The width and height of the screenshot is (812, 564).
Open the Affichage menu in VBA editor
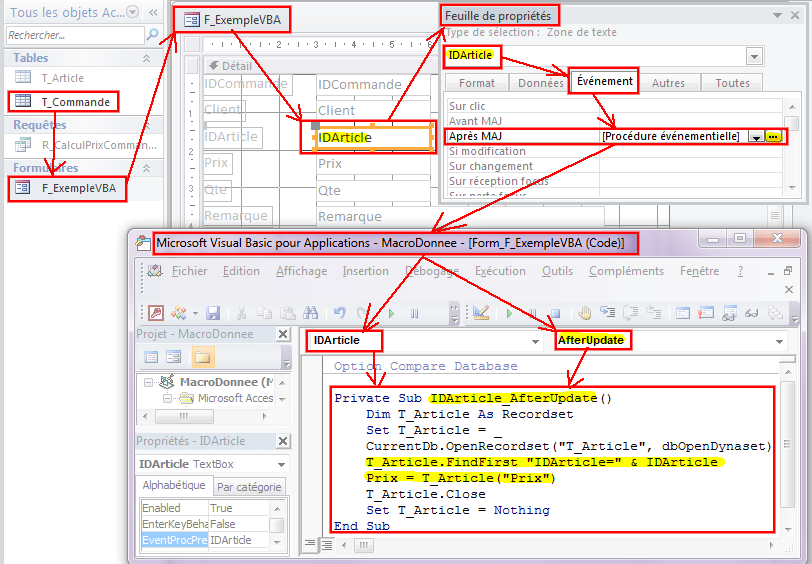pyautogui.click(x=301, y=271)
